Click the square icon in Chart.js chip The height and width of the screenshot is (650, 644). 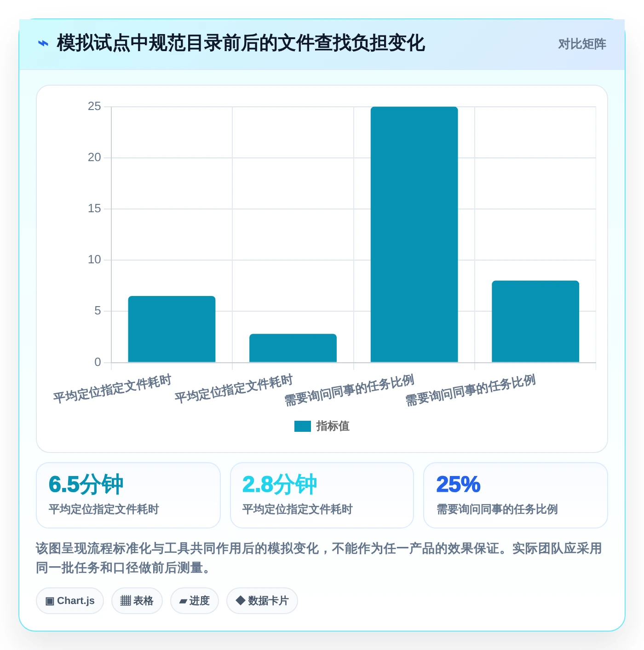click(50, 601)
